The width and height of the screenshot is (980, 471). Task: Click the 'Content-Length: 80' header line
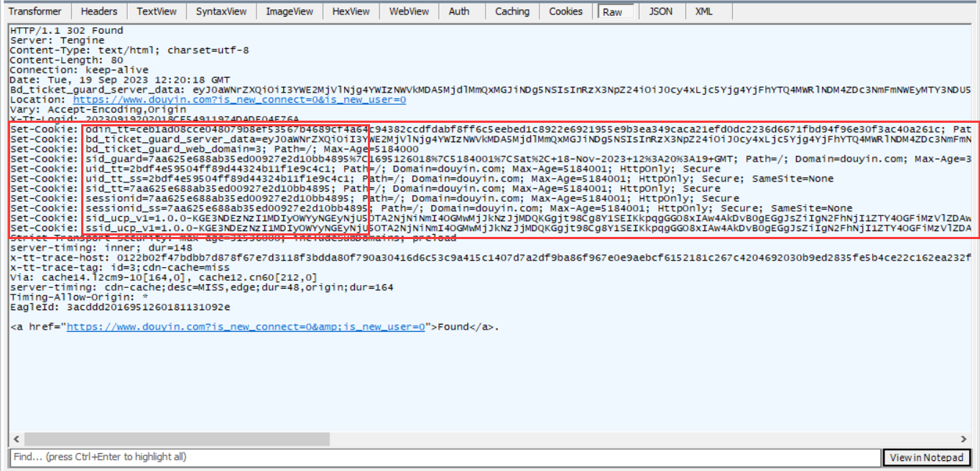click(67, 61)
